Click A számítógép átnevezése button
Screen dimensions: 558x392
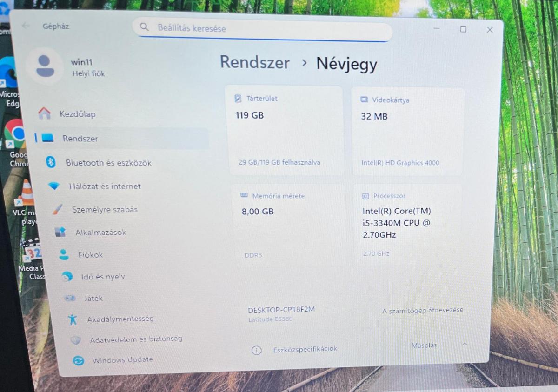423,310
